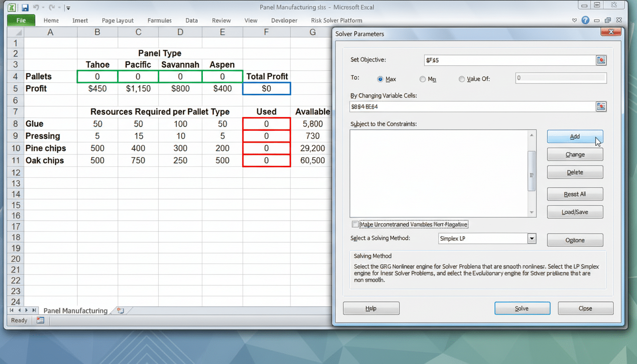Click the Solve button
This screenshot has height=364, width=637.
pyautogui.click(x=522, y=308)
